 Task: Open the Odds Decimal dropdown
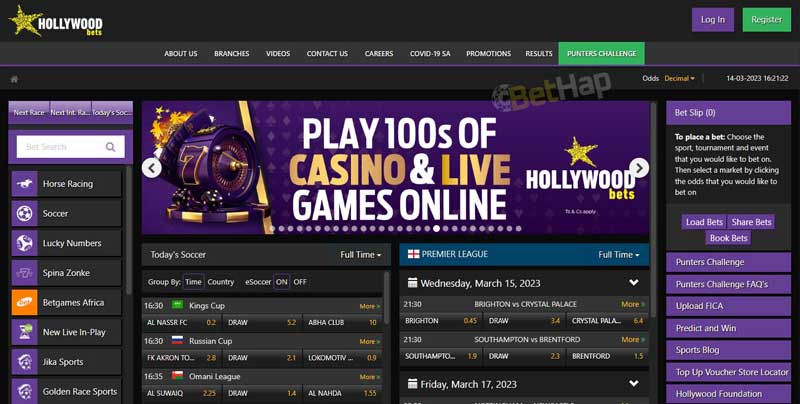tap(679, 78)
